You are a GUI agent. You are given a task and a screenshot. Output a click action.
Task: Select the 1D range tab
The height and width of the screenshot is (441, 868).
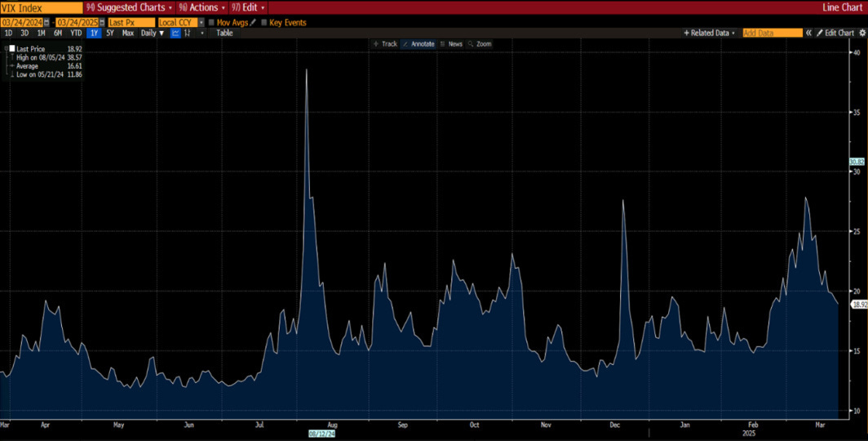point(8,33)
